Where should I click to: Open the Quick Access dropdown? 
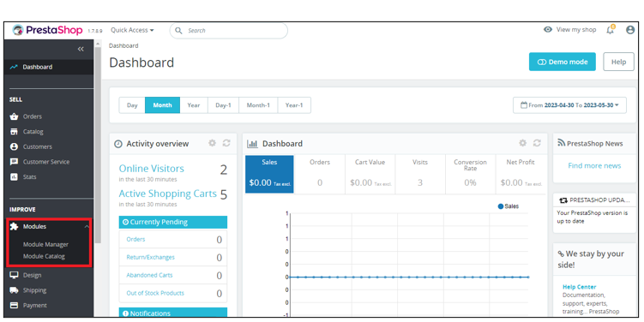click(x=132, y=30)
